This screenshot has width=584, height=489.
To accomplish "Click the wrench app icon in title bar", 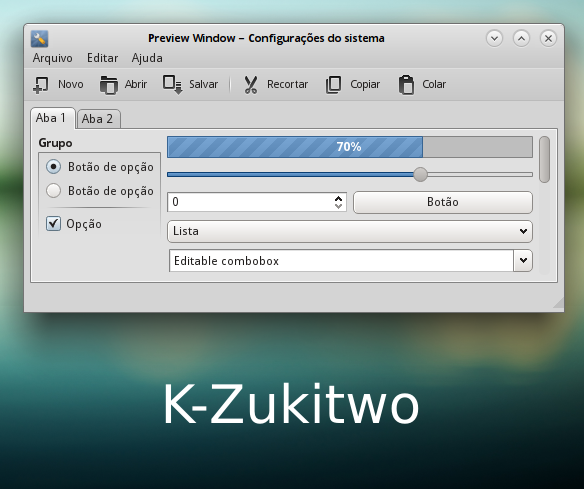I will click(39, 39).
